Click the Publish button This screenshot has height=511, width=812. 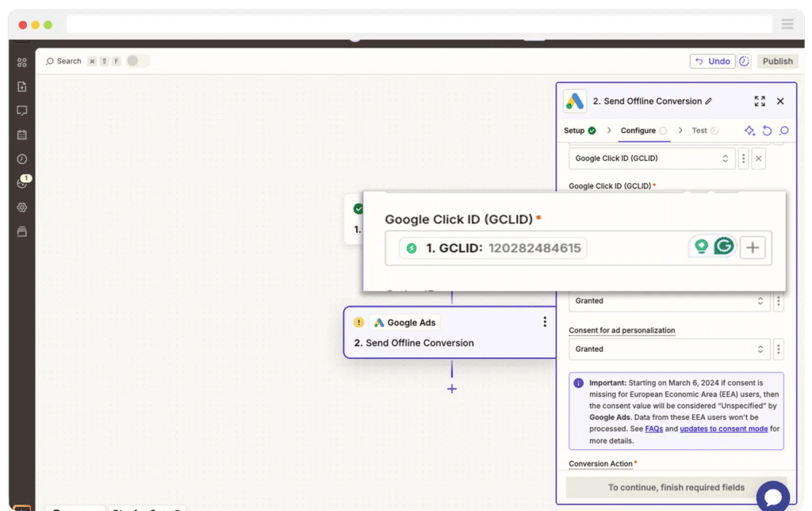(x=777, y=61)
